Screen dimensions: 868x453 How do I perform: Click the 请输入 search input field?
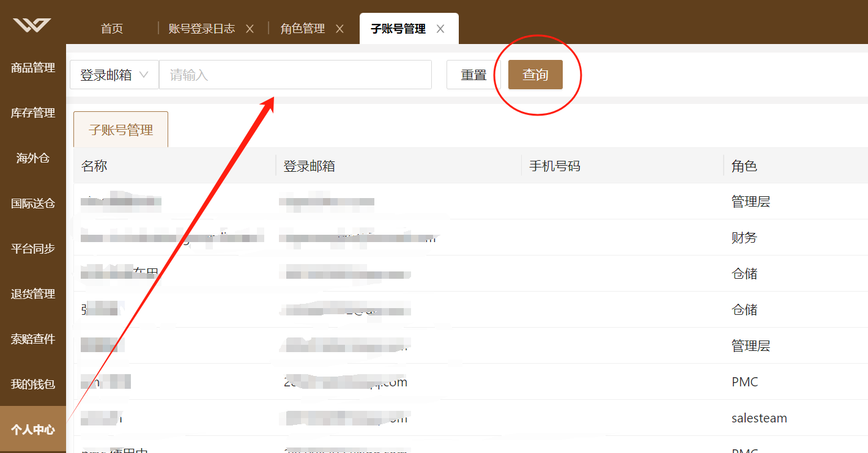click(x=295, y=75)
